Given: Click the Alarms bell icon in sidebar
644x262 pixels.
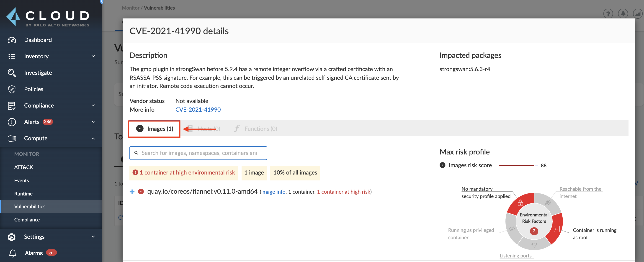Looking at the screenshot, I should click(13, 253).
